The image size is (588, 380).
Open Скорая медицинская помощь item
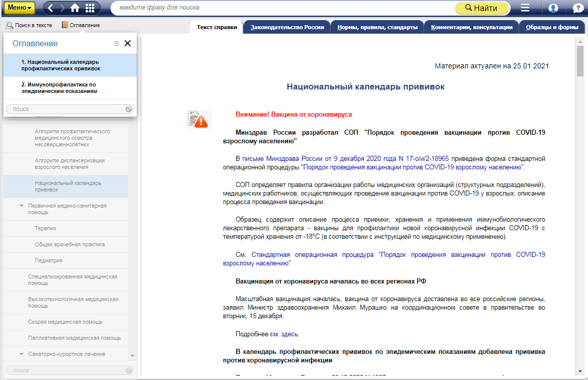pyautogui.click(x=66, y=322)
